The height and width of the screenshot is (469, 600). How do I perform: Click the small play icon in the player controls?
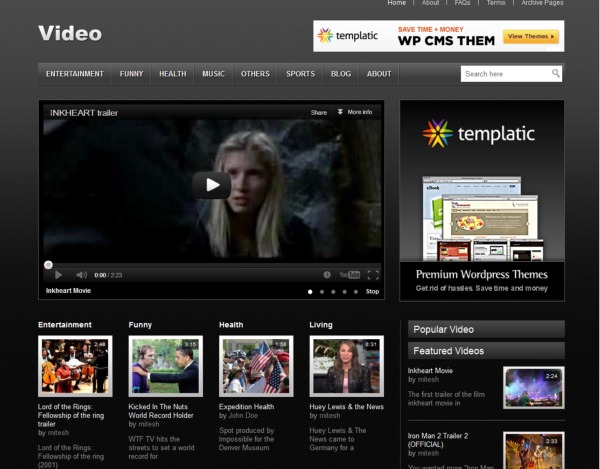pos(58,275)
